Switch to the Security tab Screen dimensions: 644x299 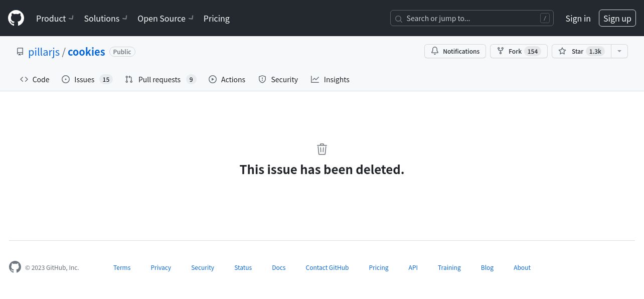click(278, 79)
